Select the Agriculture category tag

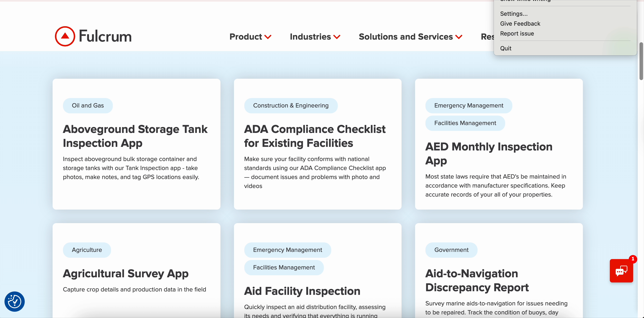pyautogui.click(x=87, y=250)
